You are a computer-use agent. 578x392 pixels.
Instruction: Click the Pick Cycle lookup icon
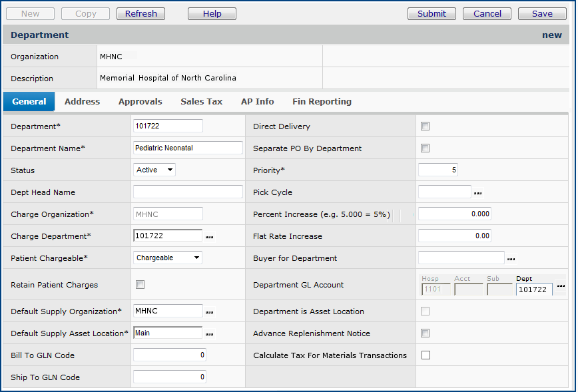pyautogui.click(x=477, y=193)
